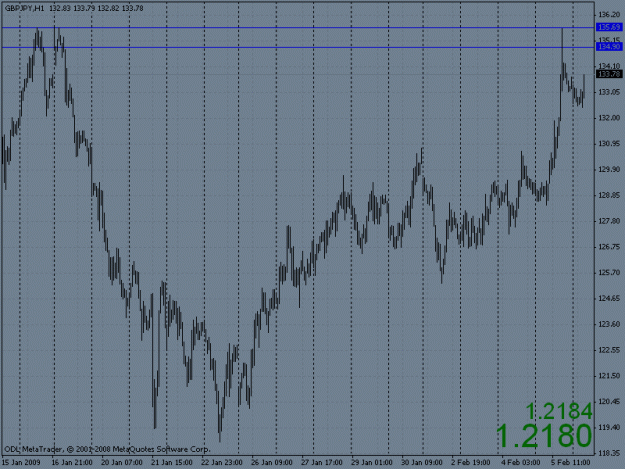Viewport: 625px width, 469px height.
Task: Click the 126.75 price scale label
Action: [x=609, y=247]
